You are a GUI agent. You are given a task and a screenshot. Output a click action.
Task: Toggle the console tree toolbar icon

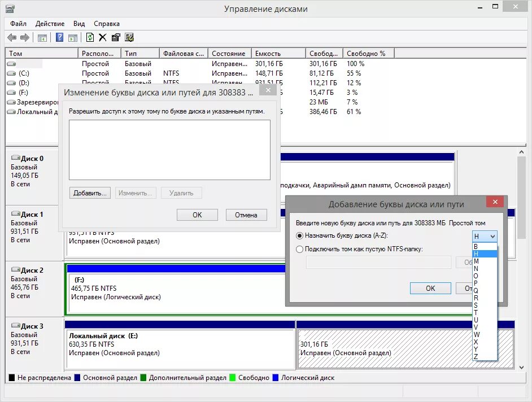(42, 38)
